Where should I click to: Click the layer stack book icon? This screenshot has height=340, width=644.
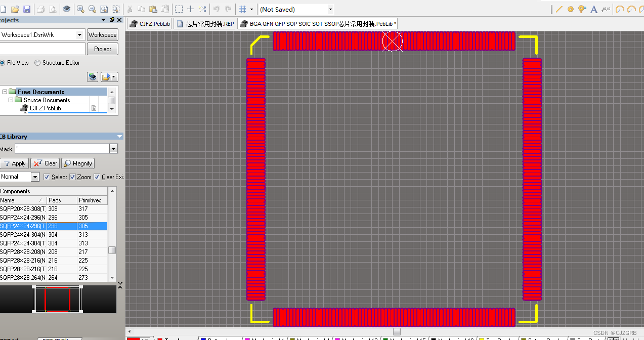point(66,9)
